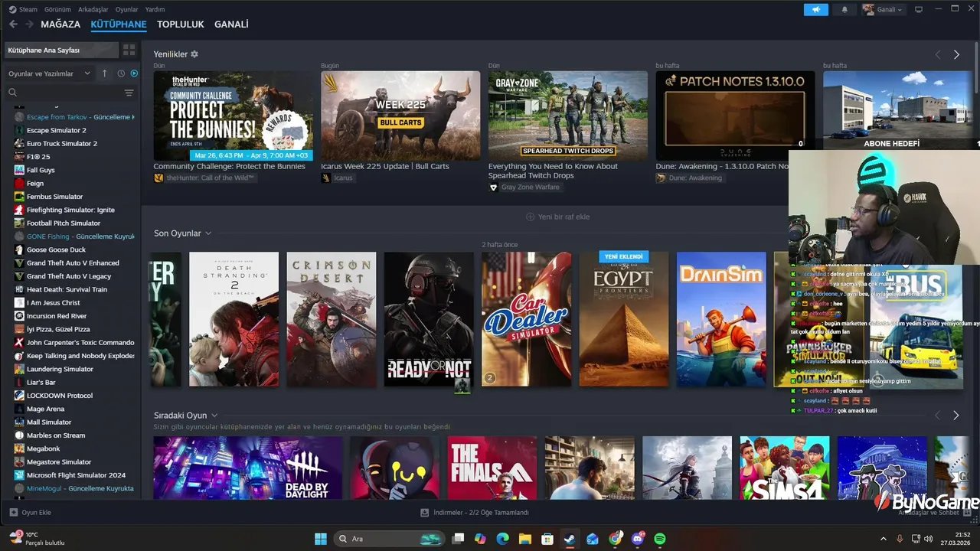Show next Yenilikler news items
The image size is (980, 551).
click(x=956, y=54)
